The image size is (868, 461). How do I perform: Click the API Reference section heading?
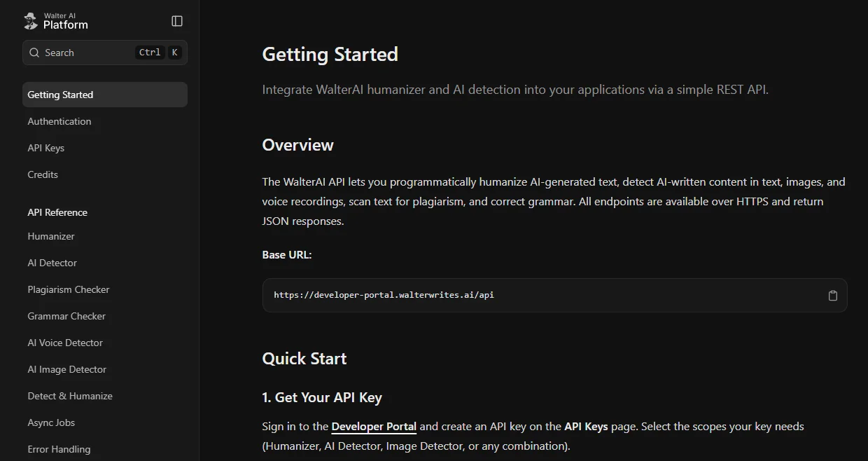57,212
